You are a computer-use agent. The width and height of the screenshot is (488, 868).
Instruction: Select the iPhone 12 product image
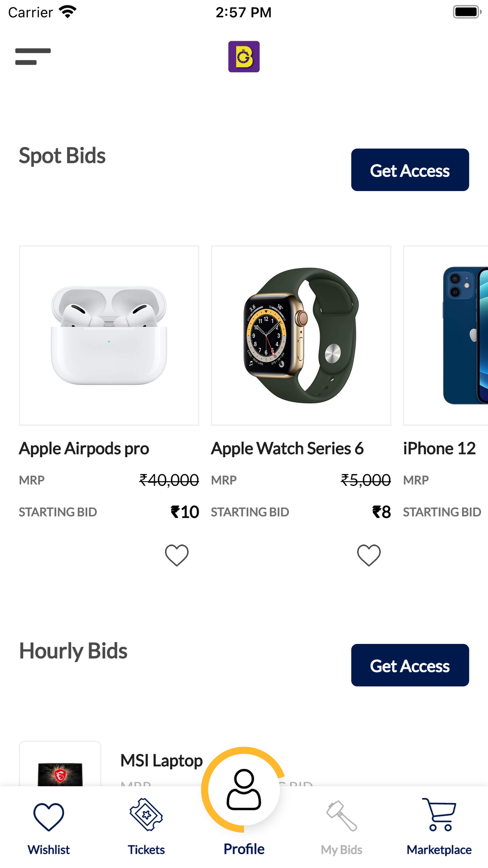coord(446,336)
